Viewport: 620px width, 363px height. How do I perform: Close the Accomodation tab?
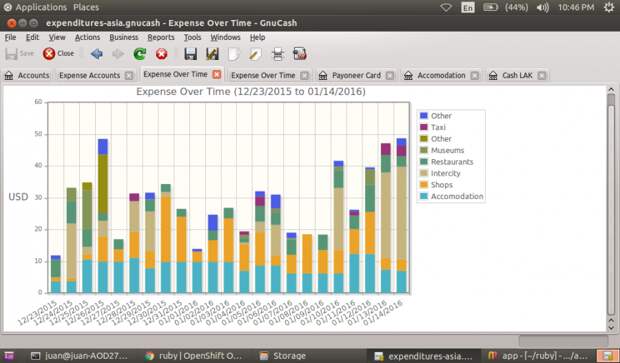(475, 76)
